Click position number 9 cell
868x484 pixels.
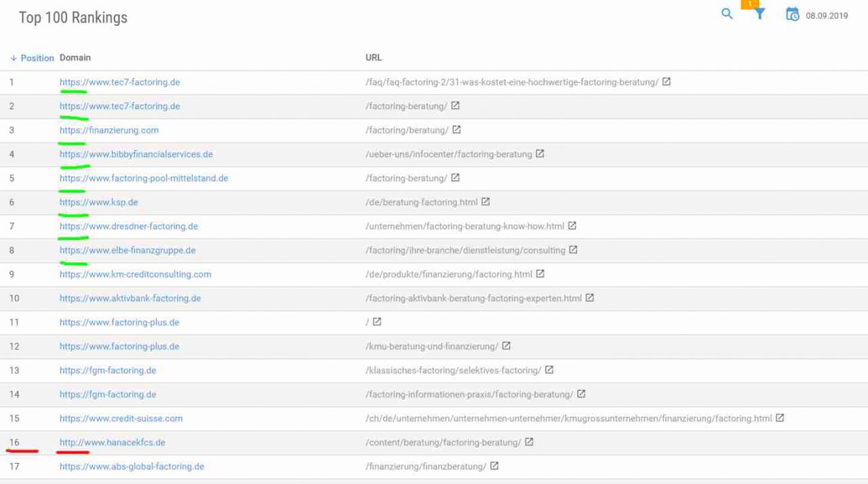point(12,274)
